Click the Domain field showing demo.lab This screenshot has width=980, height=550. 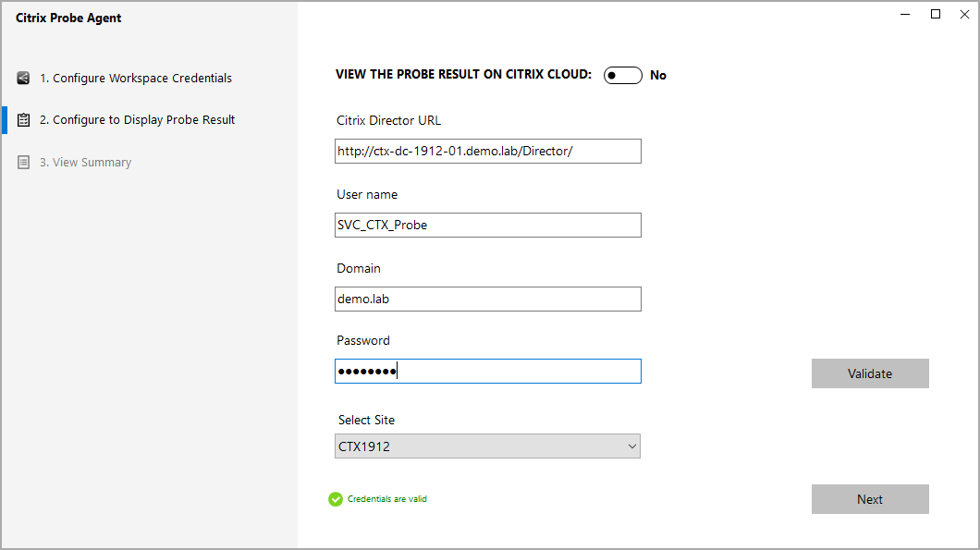coord(487,299)
